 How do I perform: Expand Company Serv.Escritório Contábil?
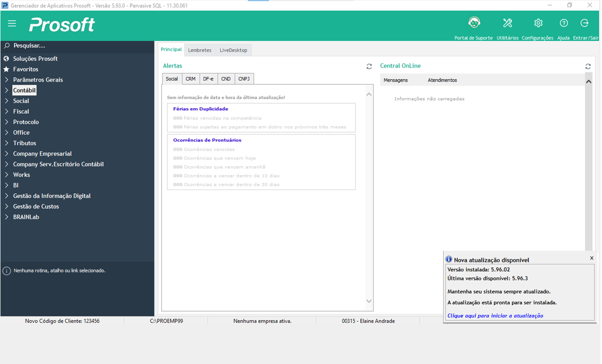[x=6, y=164]
